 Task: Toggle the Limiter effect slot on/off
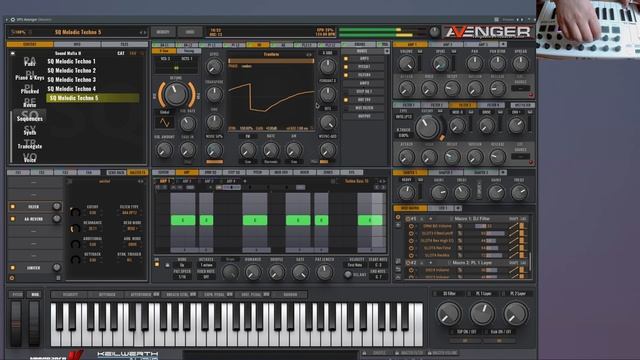click(13, 268)
